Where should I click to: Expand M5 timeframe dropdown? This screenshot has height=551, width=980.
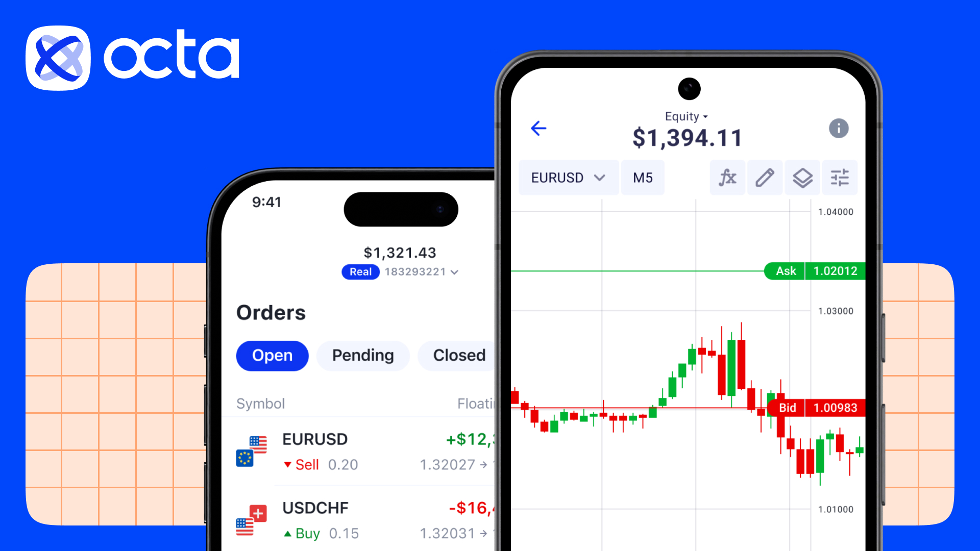click(x=643, y=177)
